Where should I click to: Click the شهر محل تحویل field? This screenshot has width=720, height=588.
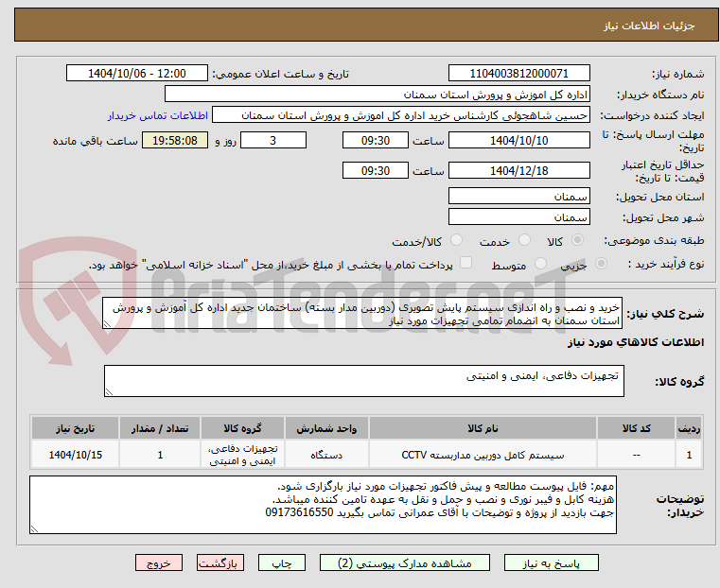(x=518, y=216)
